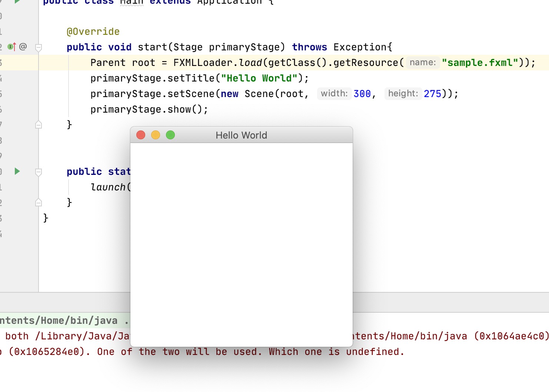
Task: Click the Home/bin/java console command line
Action: 65,320
